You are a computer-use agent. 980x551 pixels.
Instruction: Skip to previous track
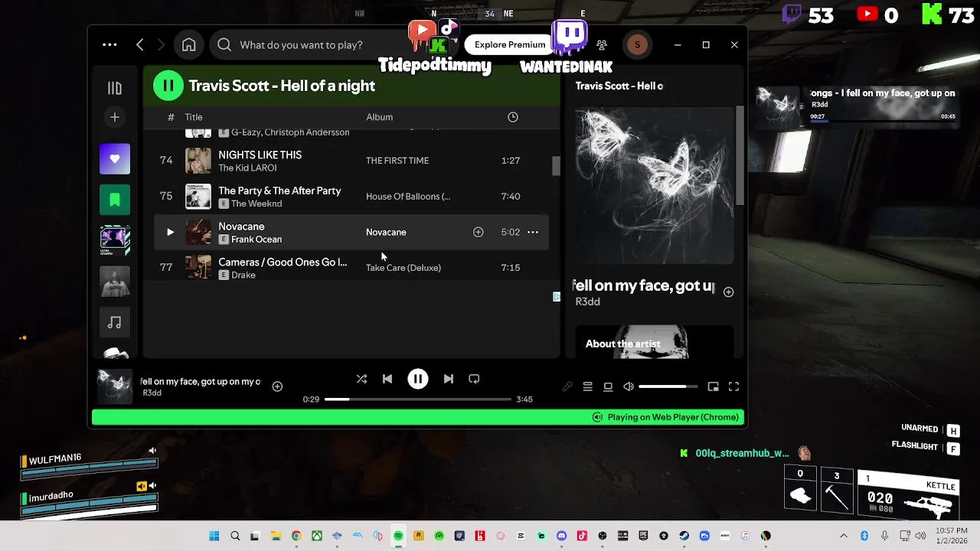[x=387, y=379]
